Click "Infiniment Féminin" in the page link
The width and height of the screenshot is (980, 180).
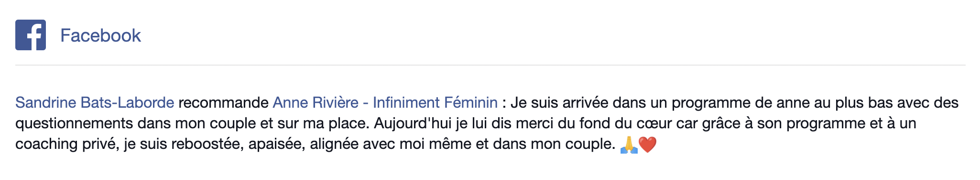coord(435,102)
